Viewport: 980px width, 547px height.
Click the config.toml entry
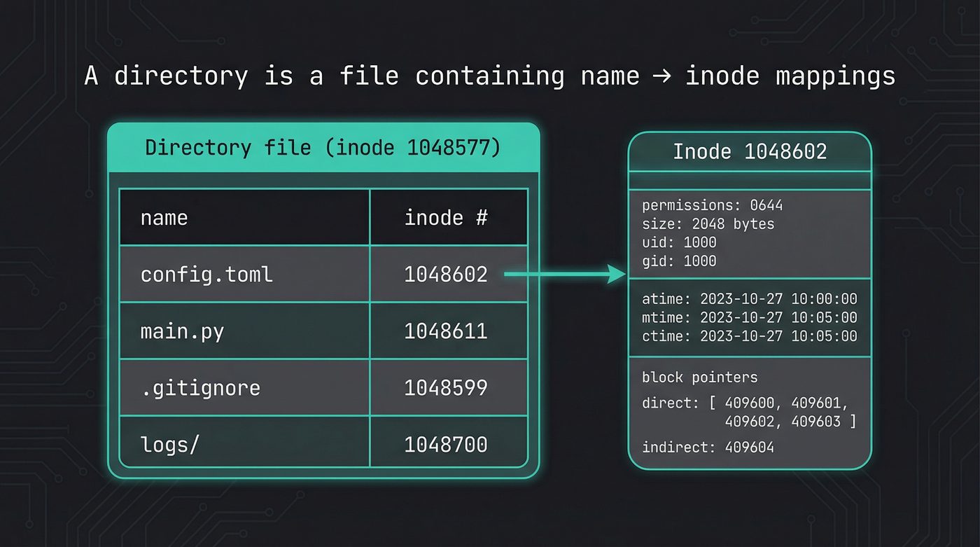click(x=206, y=275)
